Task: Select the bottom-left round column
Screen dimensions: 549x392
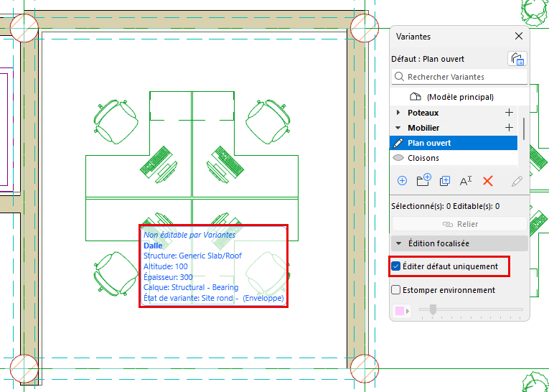Action: [x=24, y=368]
